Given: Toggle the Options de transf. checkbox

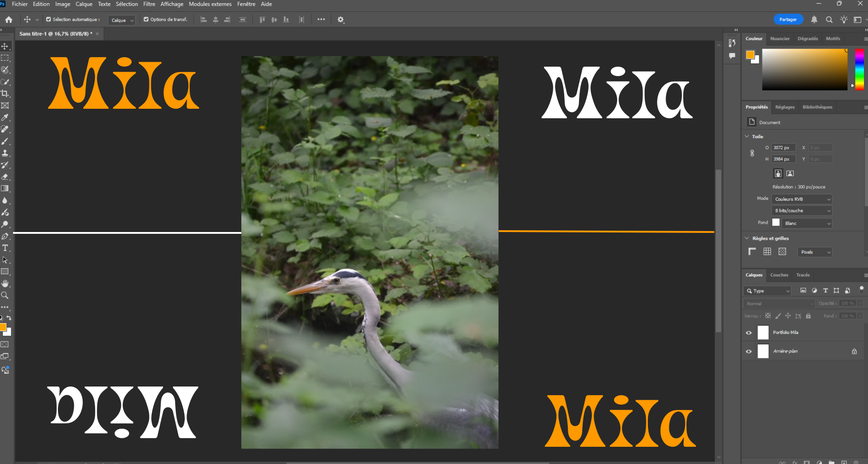Looking at the screenshot, I should pos(146,19).
